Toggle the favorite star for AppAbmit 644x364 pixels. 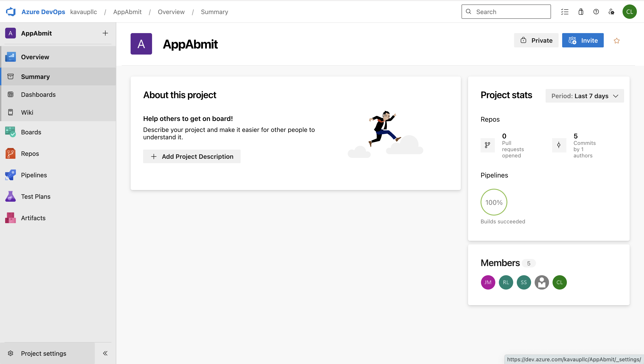(x=616, y=41)
